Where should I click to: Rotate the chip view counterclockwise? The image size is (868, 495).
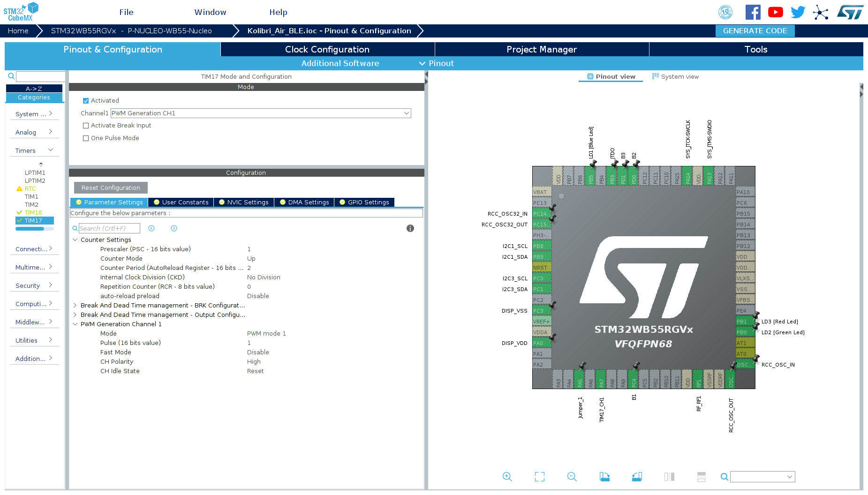[x=636, y=476]
